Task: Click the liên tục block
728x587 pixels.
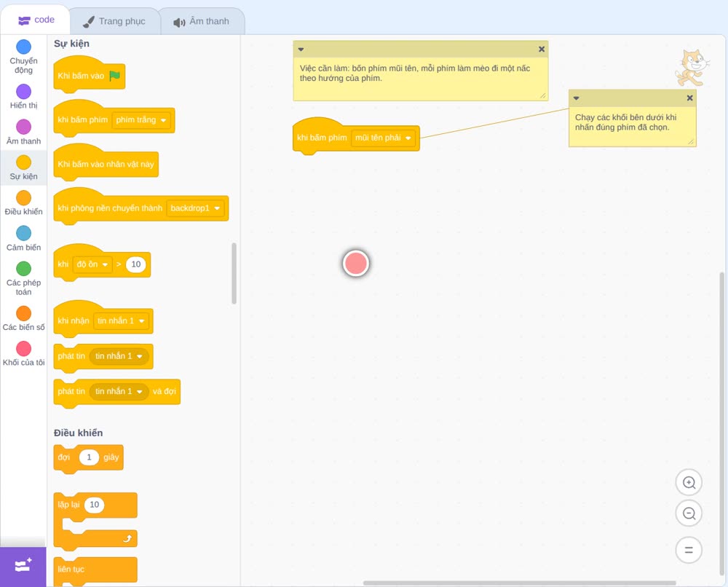Action: [x=95, y=571]
